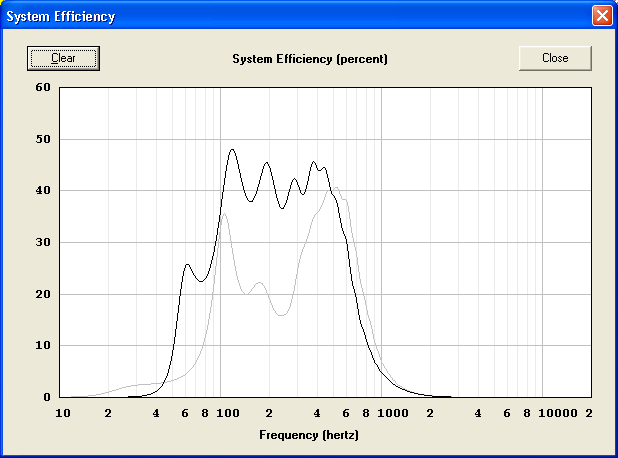Click the 20 label on vertical axis
Image resolution: width=618 pixels, height=458 pixels.
[43, 294]
